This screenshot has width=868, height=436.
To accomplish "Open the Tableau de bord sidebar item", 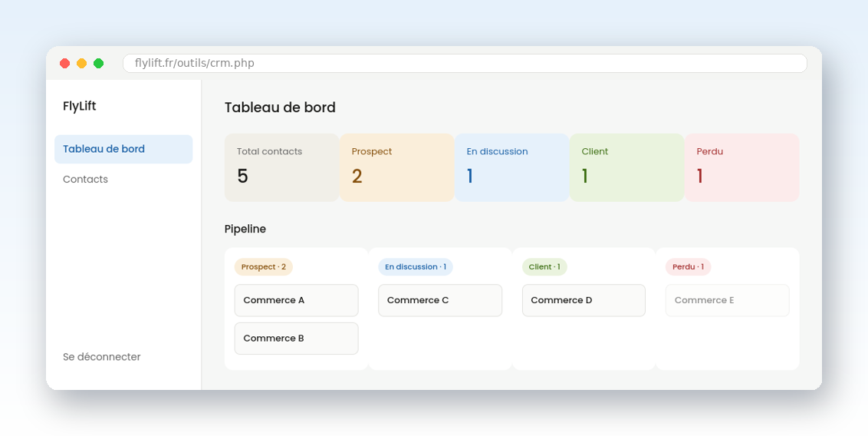I will pyautogui.click(x=123, y=149).
